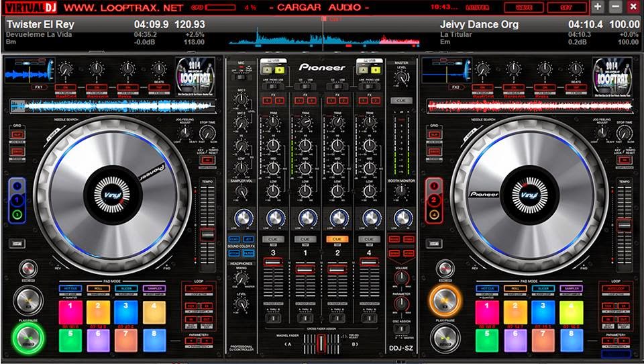Image resolution: width=644 pixels, height=364 pixels.
Task: Click the plus button in top bar
Action: point(598,7)
